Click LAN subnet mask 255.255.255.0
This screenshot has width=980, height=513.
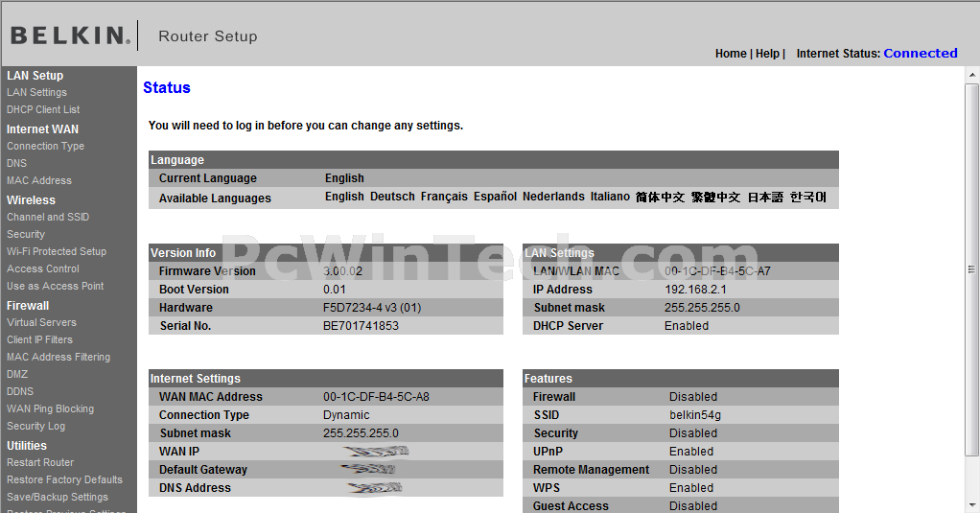pos(702,308)
